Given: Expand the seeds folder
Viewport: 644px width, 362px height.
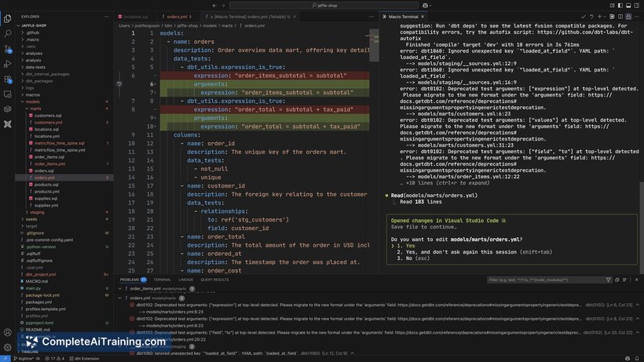Looking at the screenshot, I should pos(31,219).
